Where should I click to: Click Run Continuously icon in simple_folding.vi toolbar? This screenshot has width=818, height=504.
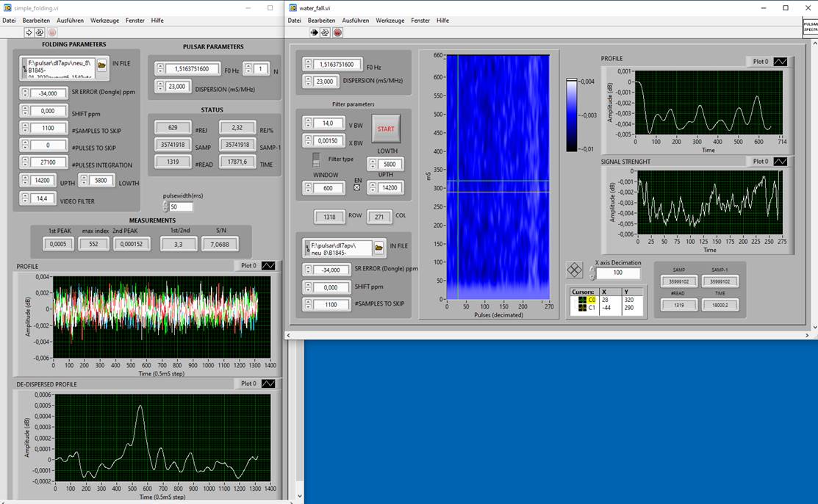point(40,32)
